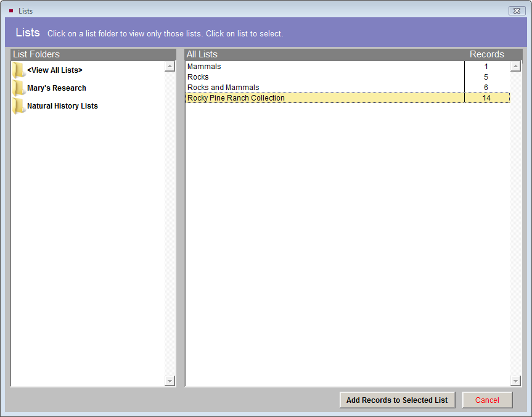The height and width of the screenshot is (417, 532).
Task: Click the scroll-down arrow in List Folders panel
Action: pos(170,381)
